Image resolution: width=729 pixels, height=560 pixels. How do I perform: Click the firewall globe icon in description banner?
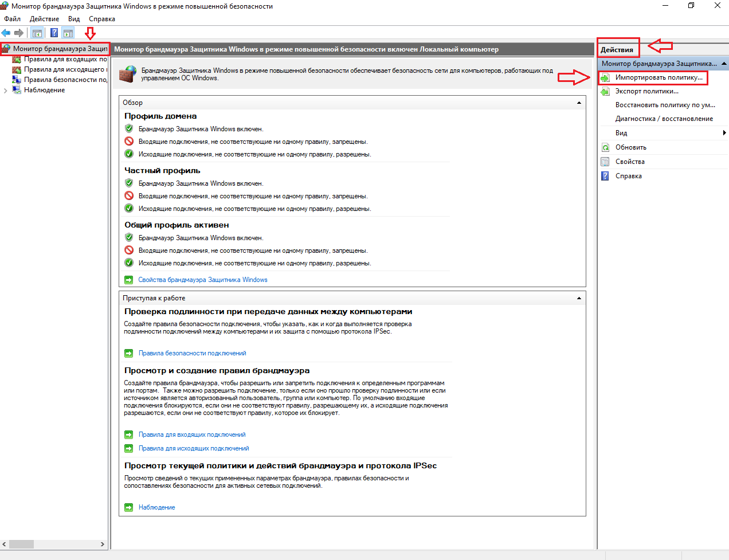[x=128, y=74]
